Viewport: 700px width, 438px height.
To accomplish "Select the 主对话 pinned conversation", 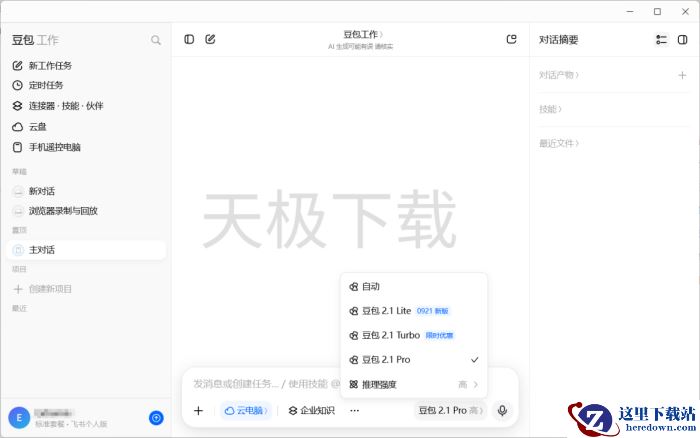I will (87, 250).
